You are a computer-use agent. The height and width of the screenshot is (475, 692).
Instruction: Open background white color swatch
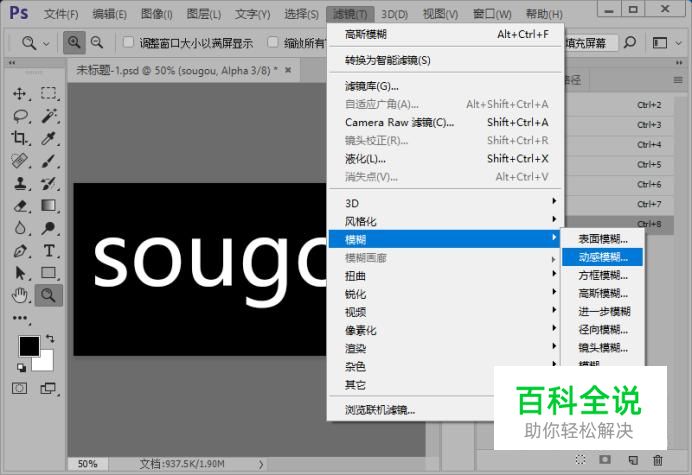[46, 363]
